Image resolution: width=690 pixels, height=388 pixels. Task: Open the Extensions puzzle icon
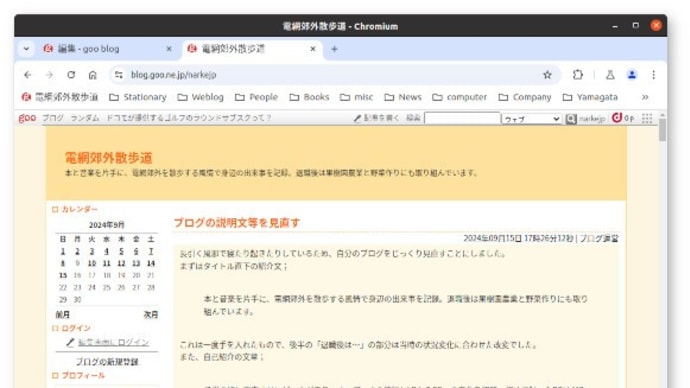tap(578, 75)
